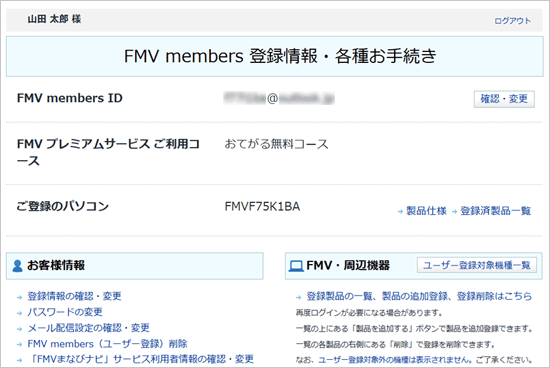This screenshot has height=368, width=550.
Task: Open 登録情報の確認・変更 link
Action: click(74, 296)
